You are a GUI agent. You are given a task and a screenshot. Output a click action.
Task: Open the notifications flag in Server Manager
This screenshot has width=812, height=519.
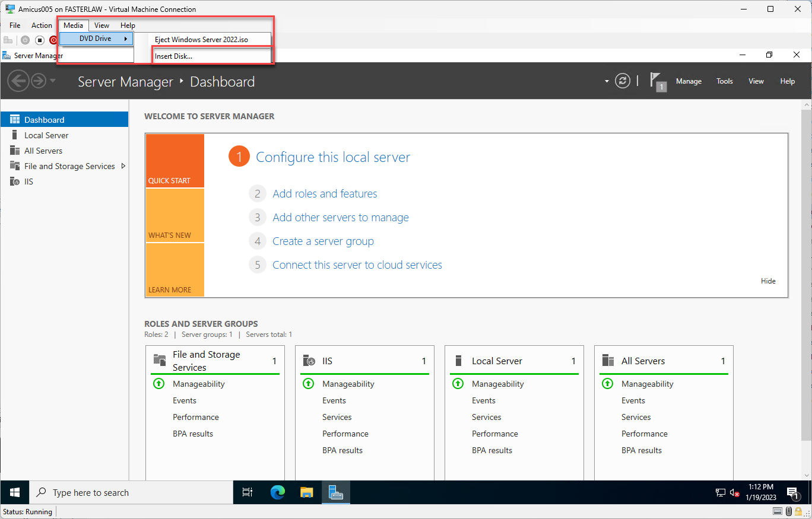click(658, 82)
